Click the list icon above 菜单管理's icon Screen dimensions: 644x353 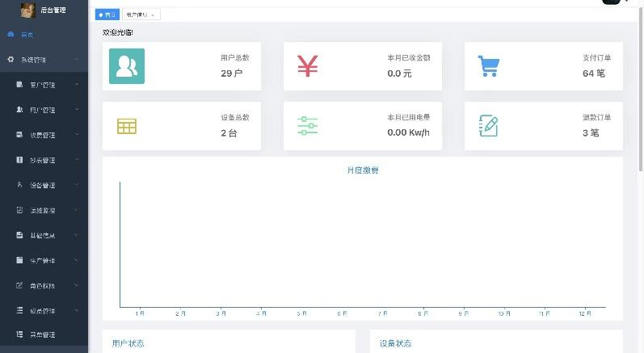point(19,310)
